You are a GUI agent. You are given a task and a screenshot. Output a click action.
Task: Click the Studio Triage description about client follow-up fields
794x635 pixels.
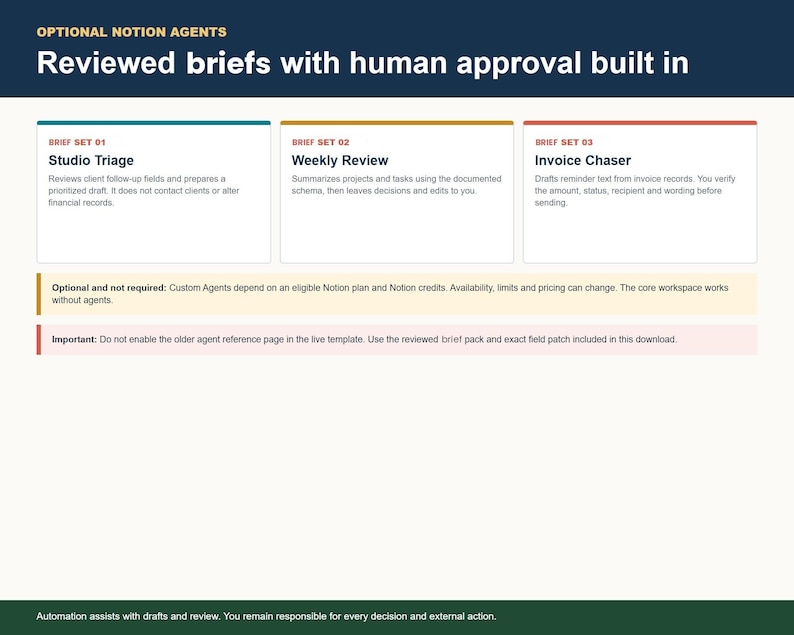click(x=144, y=190)
